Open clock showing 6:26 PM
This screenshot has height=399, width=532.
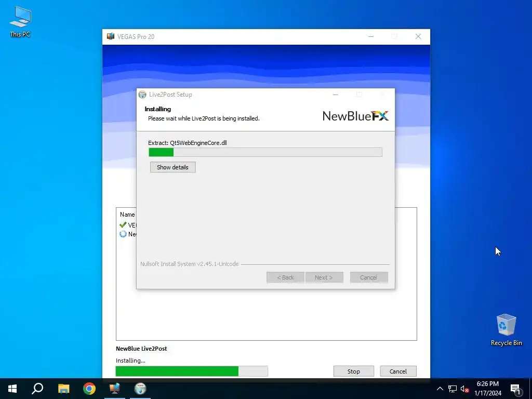(x=487, y=389)
